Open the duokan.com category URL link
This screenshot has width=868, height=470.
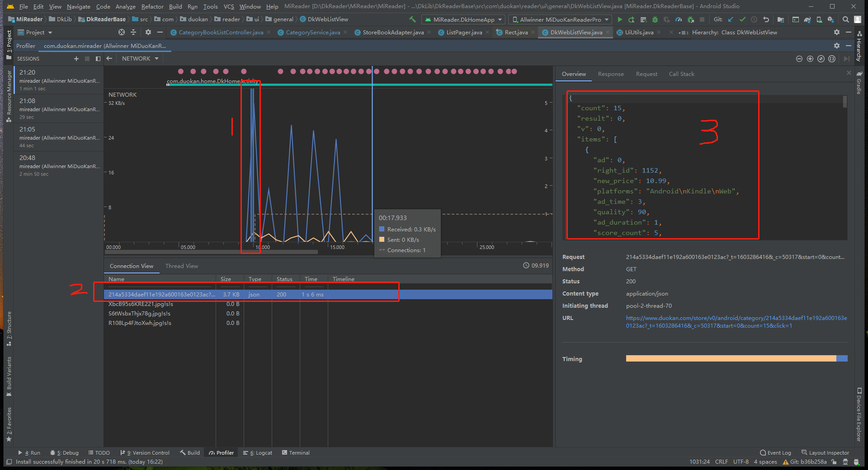point(736,322)
